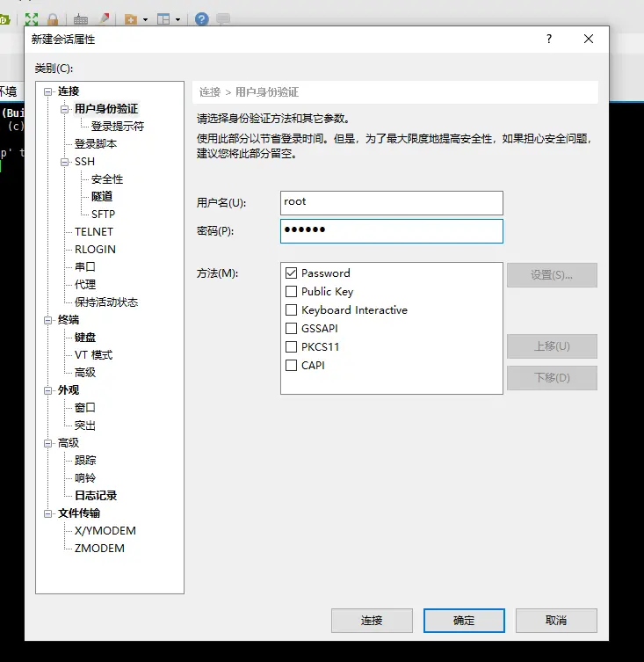
Task: Select 窗口 under 外观
Action: (85, 408)
